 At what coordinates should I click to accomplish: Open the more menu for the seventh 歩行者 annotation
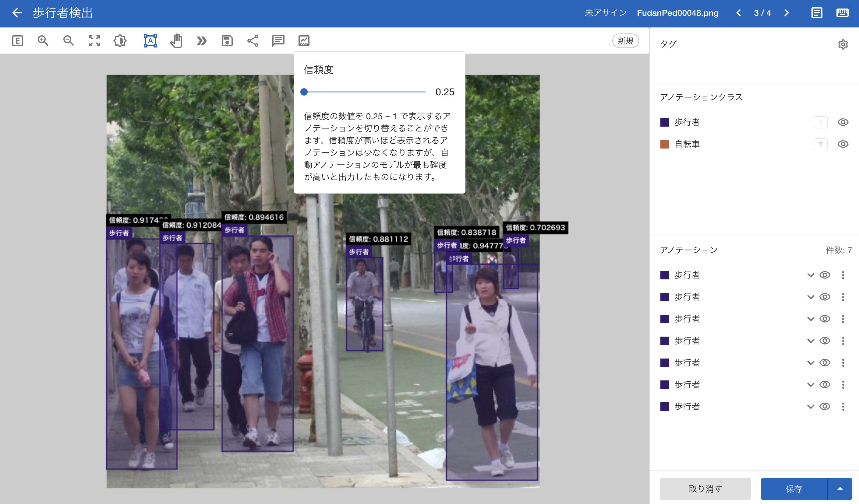point(843,407)
